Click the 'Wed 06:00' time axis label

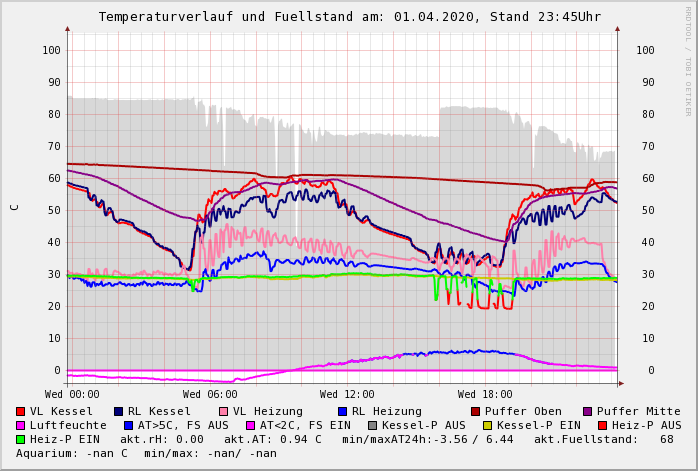click(210, 394)
